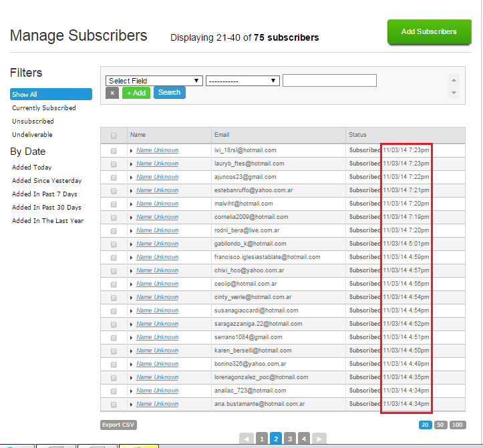Image resolution: width=483 pixels, height=448 pixels.
Task: Click the email malviht@hotmail.com
Action: (x=243, y=204)
